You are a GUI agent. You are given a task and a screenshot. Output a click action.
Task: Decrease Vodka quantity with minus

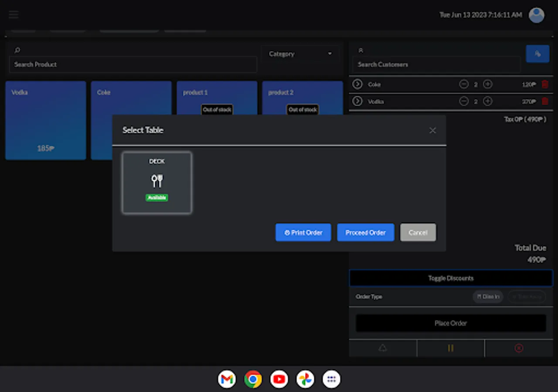pyautogui.click(x=464, y=101)
